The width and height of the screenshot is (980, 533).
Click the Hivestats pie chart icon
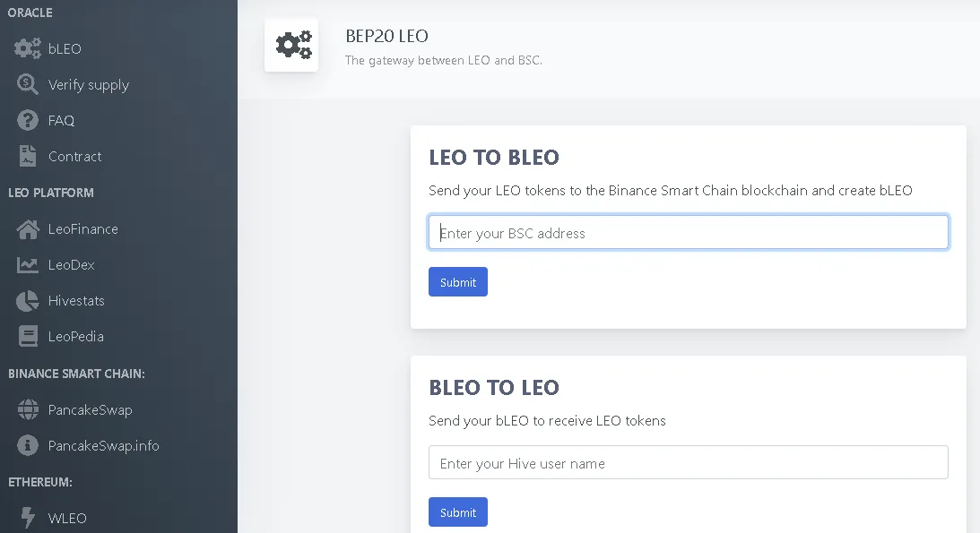tap(28, 301)
